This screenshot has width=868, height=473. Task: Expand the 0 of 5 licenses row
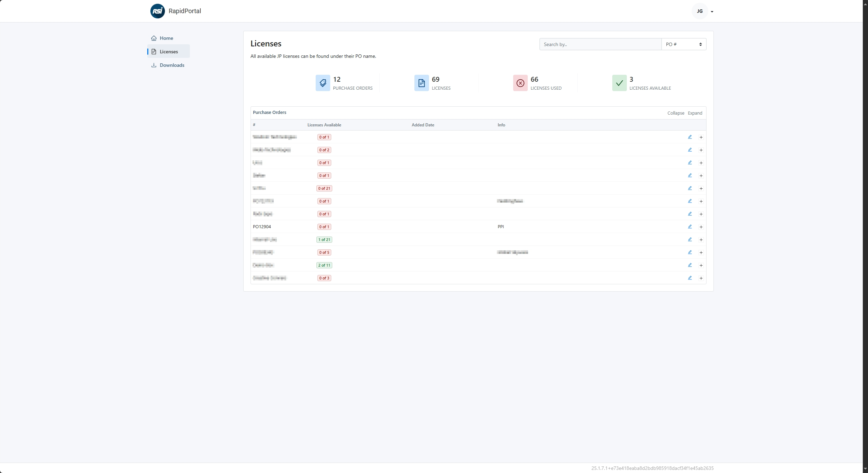(x=701, y=253)
